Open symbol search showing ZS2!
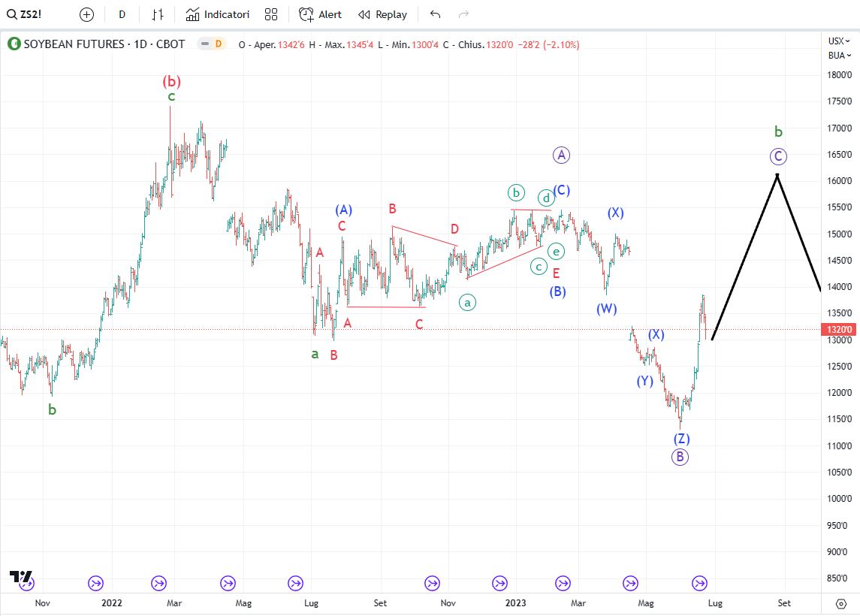 (x=24, y=14)
